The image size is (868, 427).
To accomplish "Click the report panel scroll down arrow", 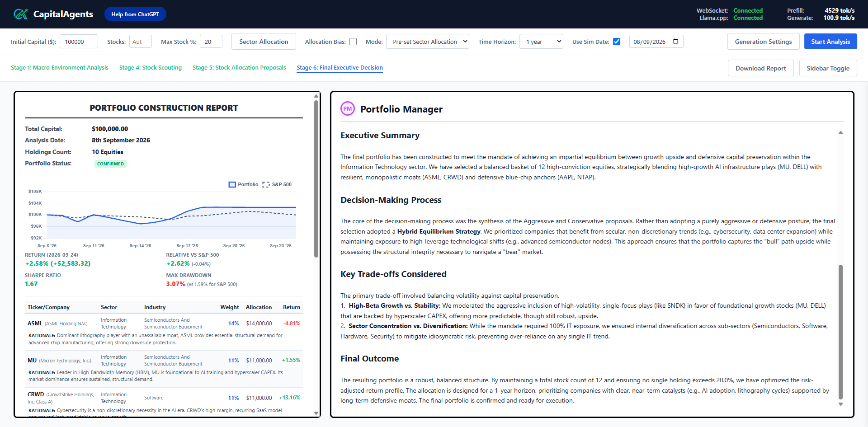I will pyautogui.click(x=316, y=413).
